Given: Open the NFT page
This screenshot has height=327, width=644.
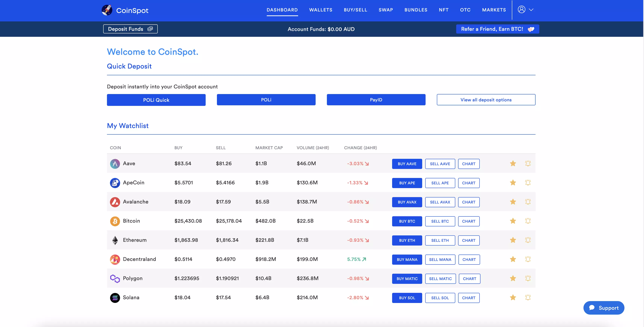Looking at the screenshot, I should click(x=444, y=10).
